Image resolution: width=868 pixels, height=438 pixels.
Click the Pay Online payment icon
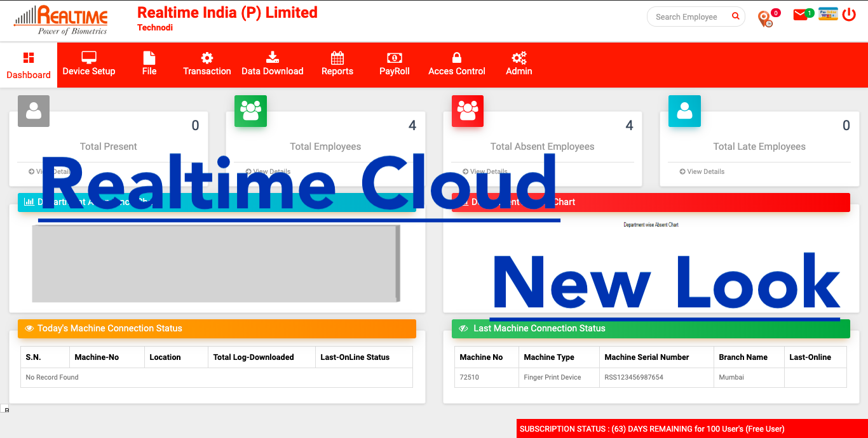(x=827, y=13)
